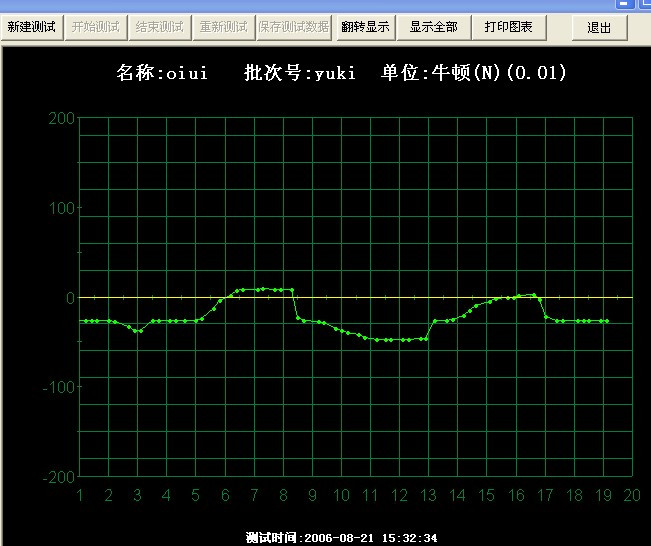
Task: Click the 批次号:yuki label
Action: click(300, 73)
